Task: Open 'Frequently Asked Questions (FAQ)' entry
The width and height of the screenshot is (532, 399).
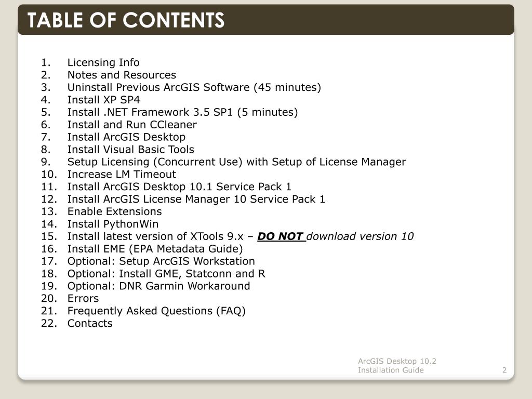Action: (x=156, y=311)
